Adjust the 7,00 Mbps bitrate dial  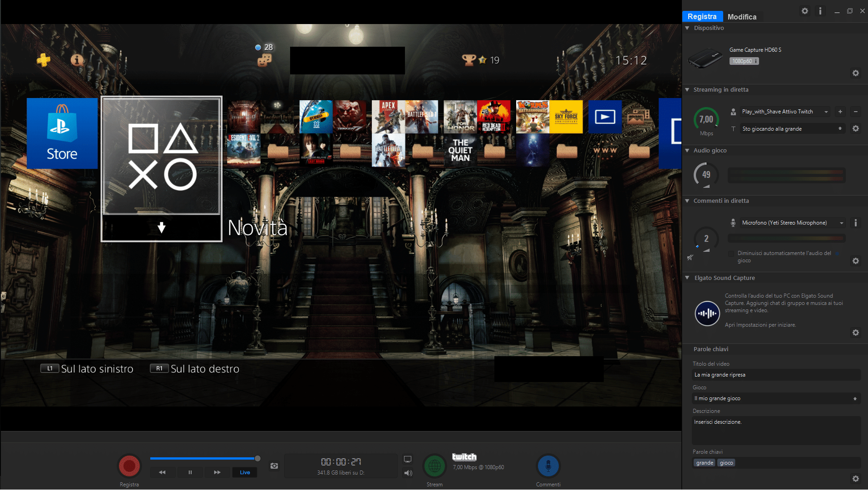pos(706,120)
